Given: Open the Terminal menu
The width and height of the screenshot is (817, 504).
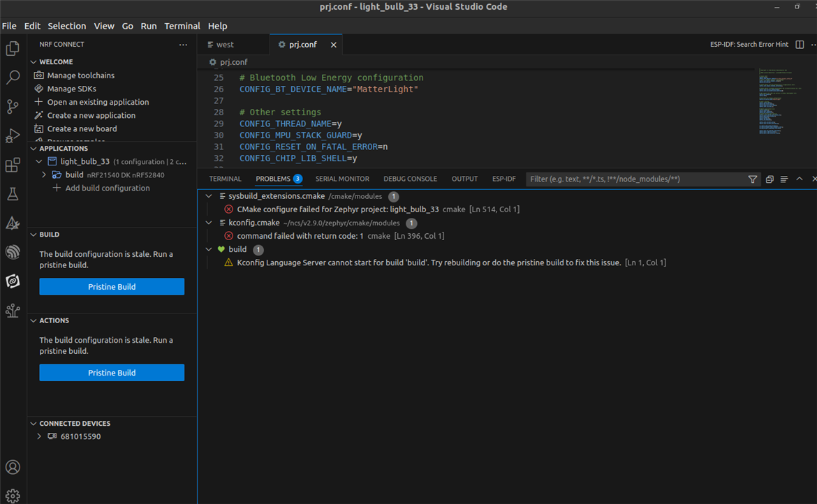Looking at the screenshot, I should click(182, 26).
